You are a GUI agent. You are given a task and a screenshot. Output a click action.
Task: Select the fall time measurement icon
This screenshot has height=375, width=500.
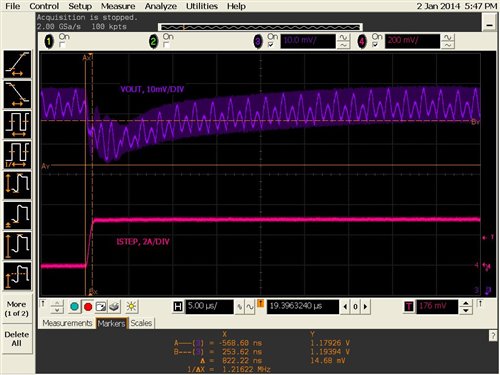tap(18, 94)
